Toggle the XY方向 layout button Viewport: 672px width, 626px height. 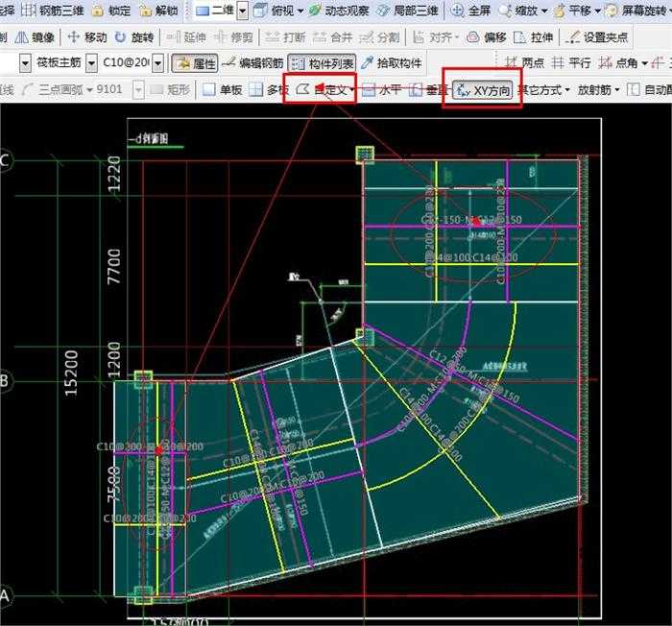483,90
